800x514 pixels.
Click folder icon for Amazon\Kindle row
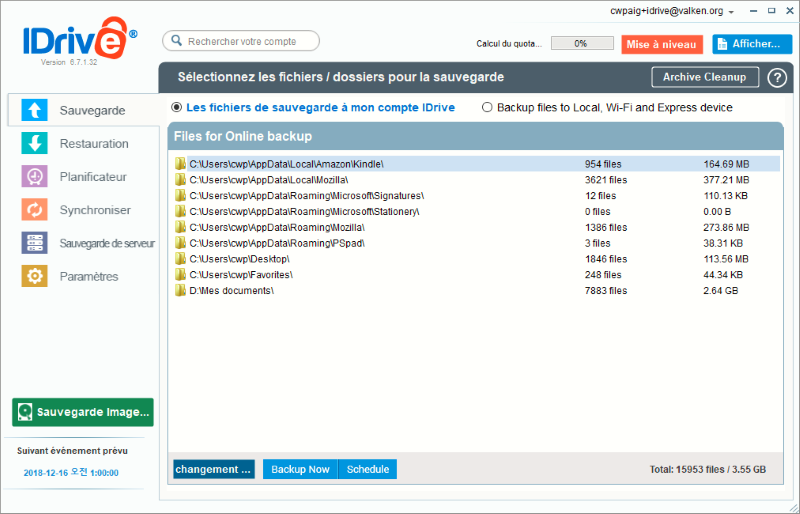[x=180, y=164]
